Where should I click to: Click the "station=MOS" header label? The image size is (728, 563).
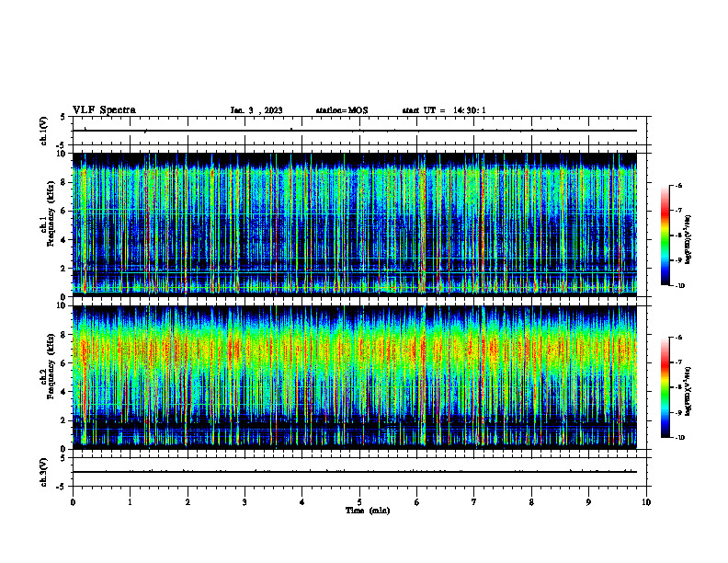tap(342, 110)
